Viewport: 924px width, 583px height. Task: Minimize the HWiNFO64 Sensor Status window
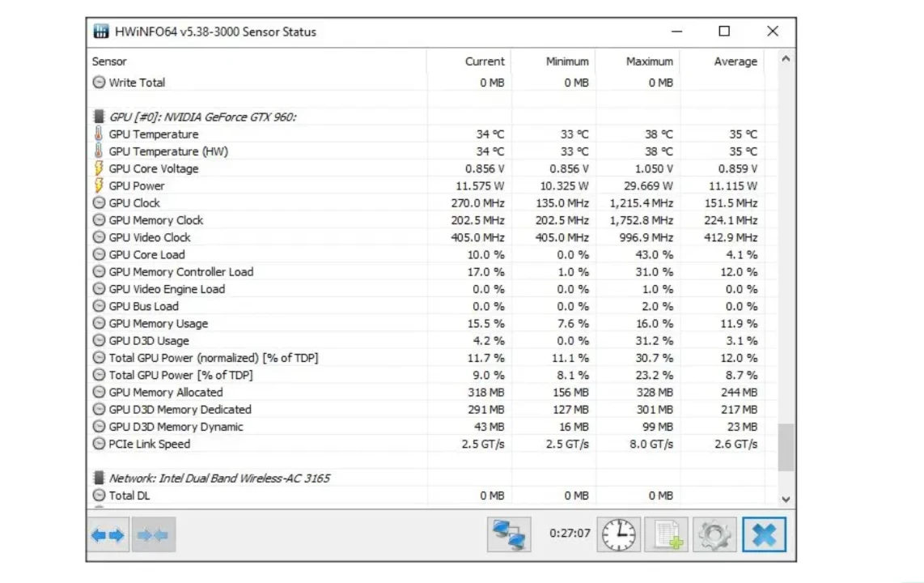676,32
